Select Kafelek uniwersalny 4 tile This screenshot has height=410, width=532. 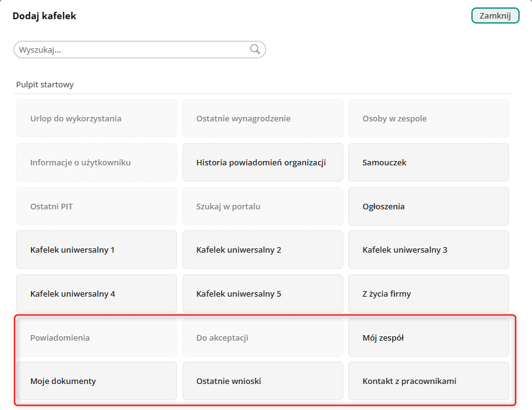pos(97,294)
